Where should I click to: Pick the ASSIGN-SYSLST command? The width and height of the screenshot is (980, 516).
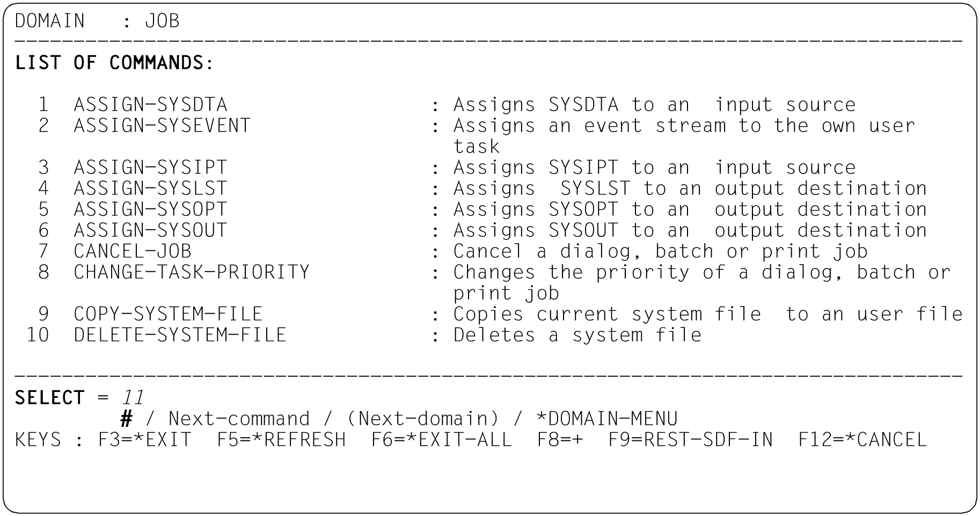click(x=150, y=188)
